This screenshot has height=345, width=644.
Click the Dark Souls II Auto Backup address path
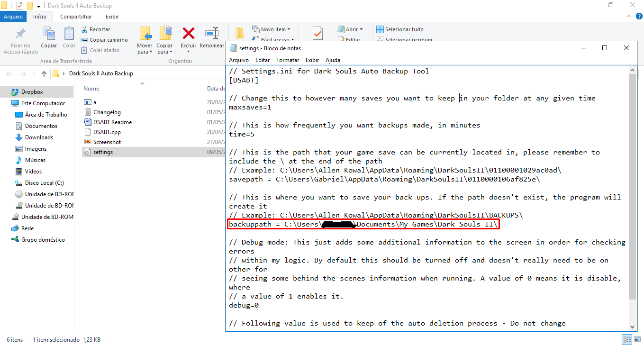pos(101,73)
